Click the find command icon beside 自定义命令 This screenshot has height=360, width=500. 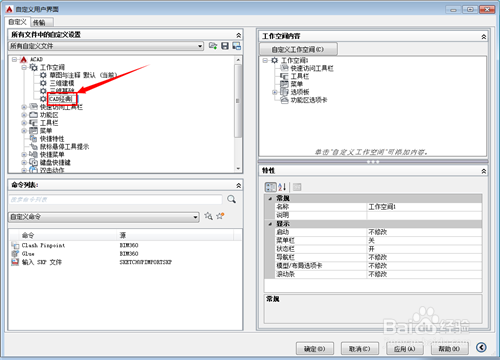click(x=208, y=216)
